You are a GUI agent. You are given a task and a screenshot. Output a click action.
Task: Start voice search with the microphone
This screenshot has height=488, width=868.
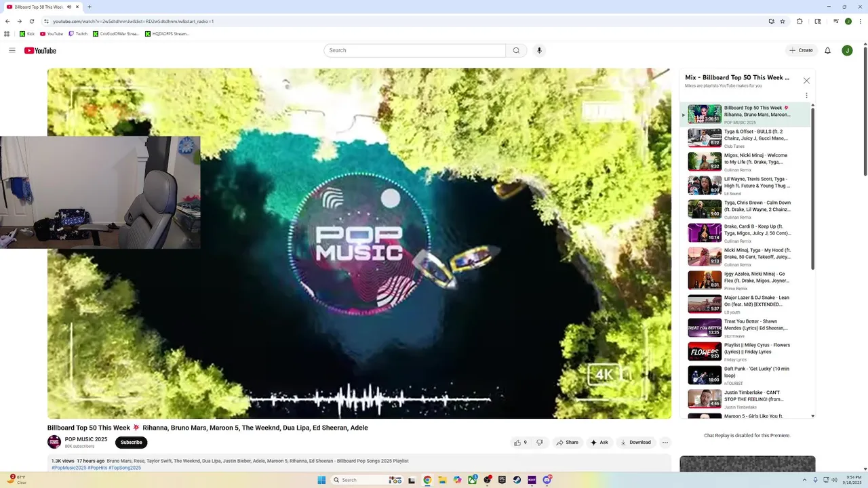[x=539, y=50]
